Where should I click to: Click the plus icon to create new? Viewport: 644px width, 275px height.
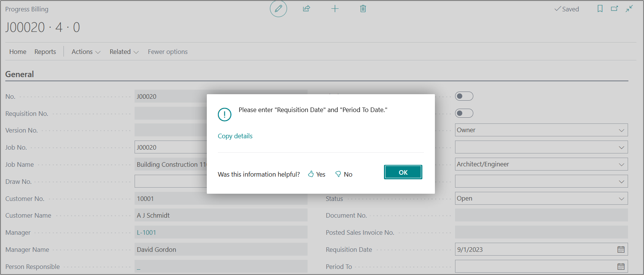(335, 9)
